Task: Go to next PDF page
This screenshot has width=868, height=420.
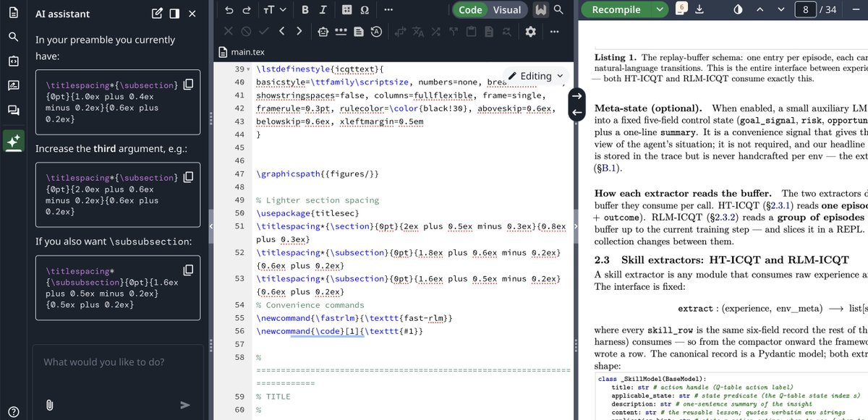Action: tap(780, 10)
